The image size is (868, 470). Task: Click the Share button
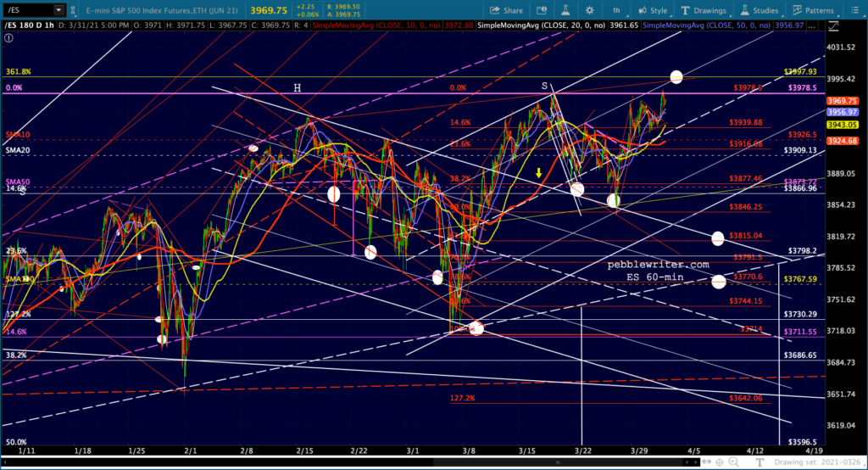[507, 10]
